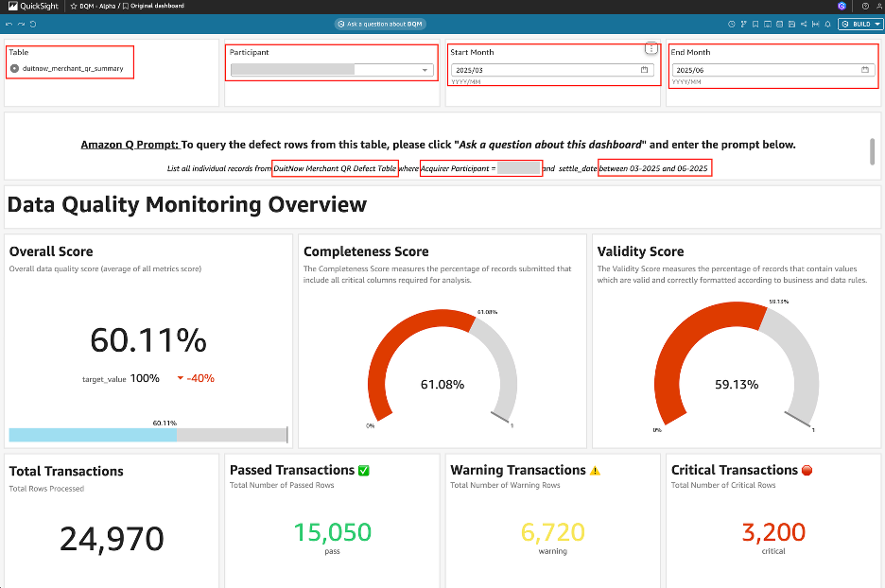Viewport: 885px width, 588px height.
Task: Click the undo arrow in toolbar
Action: 9,24
